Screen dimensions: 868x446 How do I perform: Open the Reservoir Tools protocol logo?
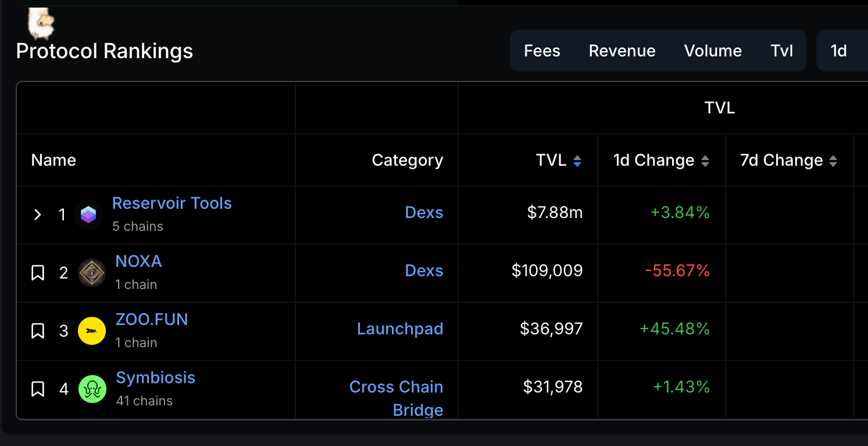pos(88,215)
